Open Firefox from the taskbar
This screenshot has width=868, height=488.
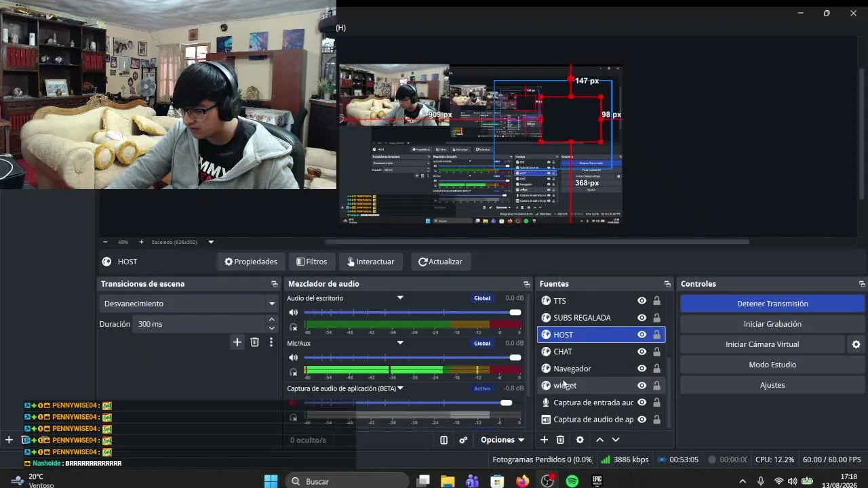[x=522, y=481]
